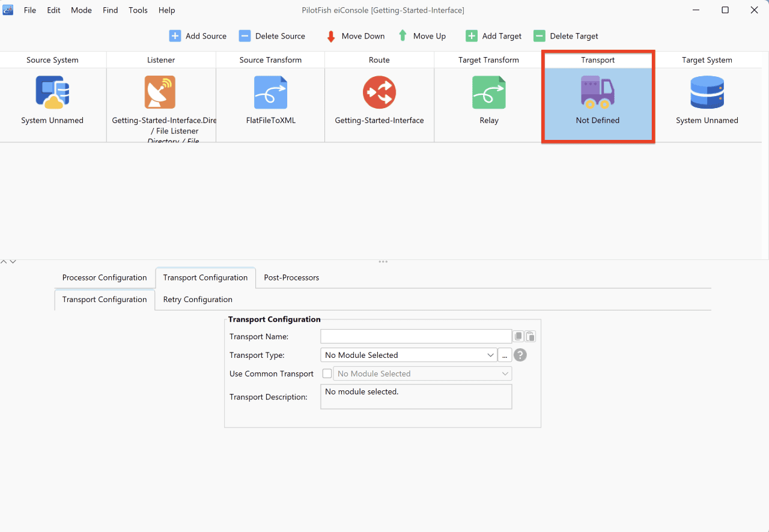Screen dimensions: 769x532
Task: Click the Transport column header
Action: (598, 60)
